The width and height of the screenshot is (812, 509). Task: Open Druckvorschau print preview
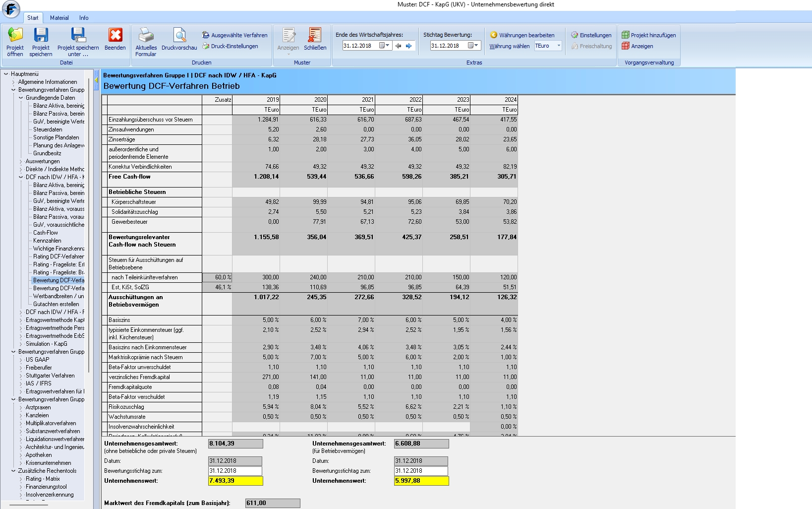click(x=179, y=36)
